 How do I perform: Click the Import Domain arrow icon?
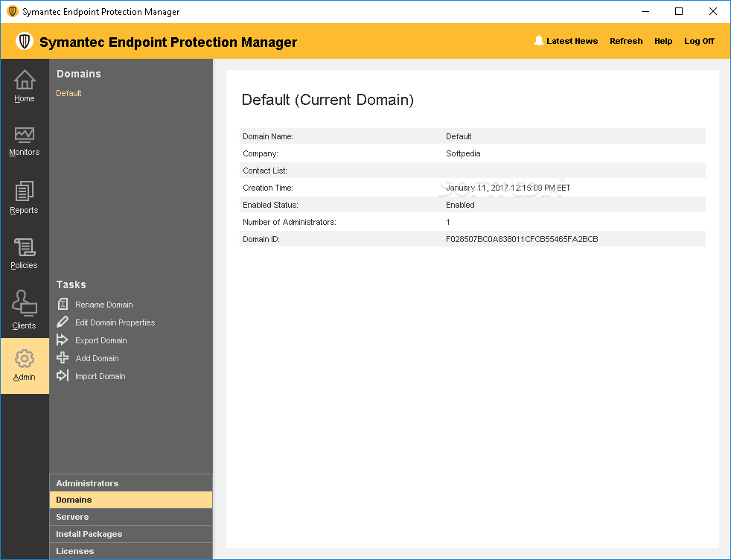(x=63, y=375)
